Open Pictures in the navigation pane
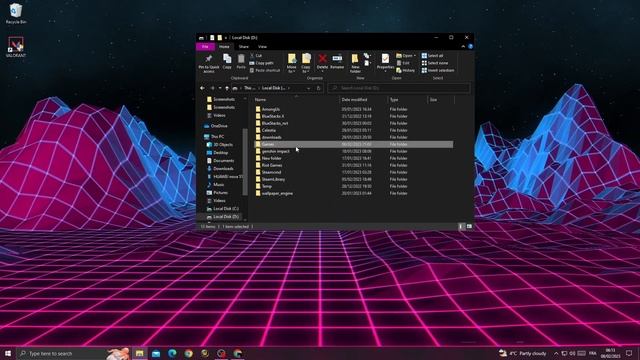 point(218,193)
